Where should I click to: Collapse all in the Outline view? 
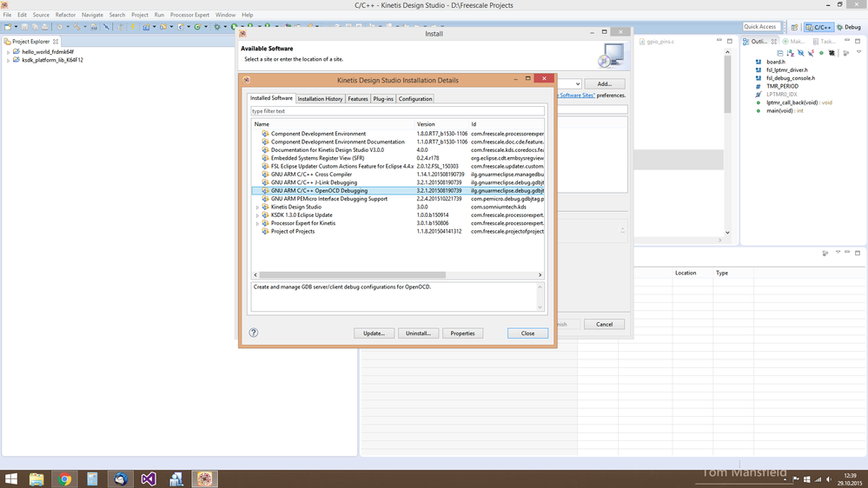780,53
